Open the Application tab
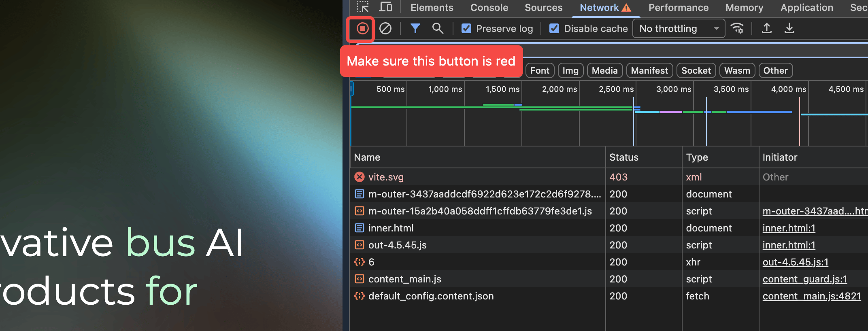The height and width of the screenshot is (331, 868). point(806,8)
